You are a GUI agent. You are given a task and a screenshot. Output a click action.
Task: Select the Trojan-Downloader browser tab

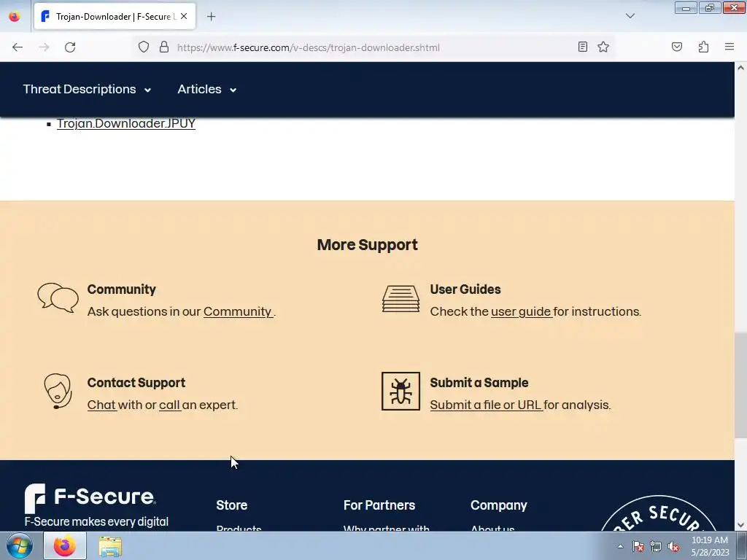[x=115, y=16]
